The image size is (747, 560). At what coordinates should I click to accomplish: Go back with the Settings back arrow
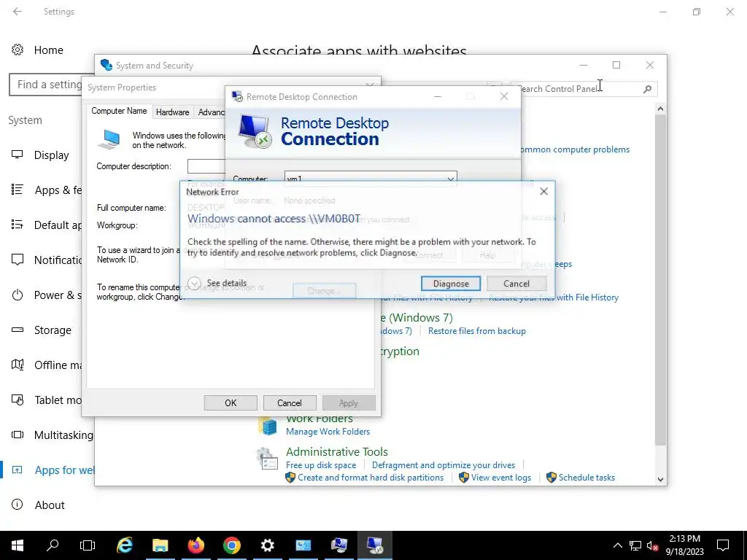(18, 12)
